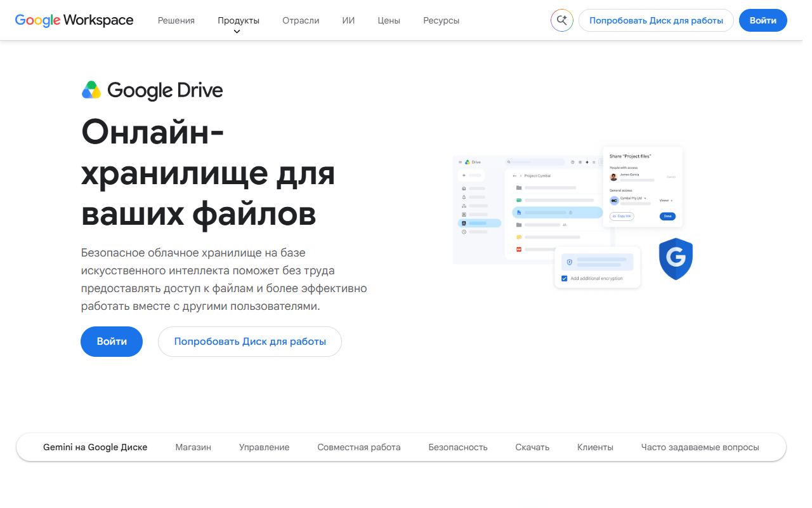Open the Решения menu

[176, 20]
